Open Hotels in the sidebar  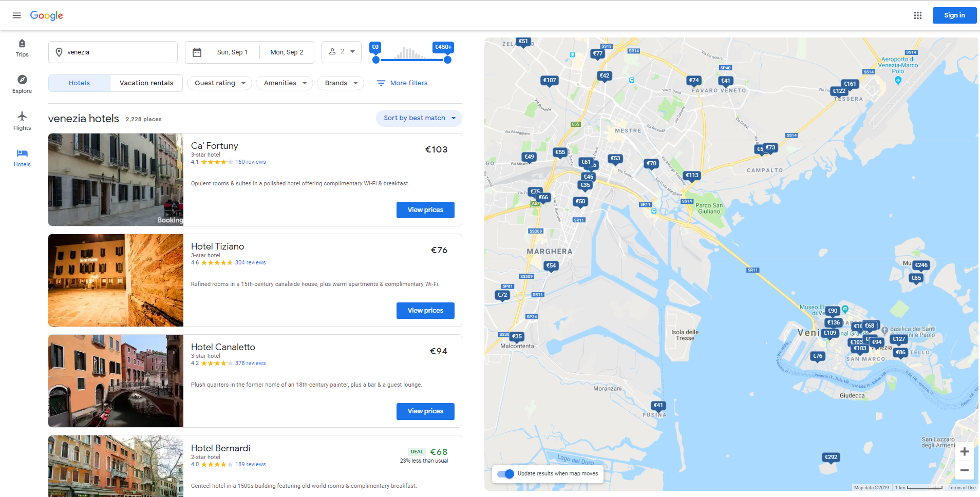tap(22, 158)
